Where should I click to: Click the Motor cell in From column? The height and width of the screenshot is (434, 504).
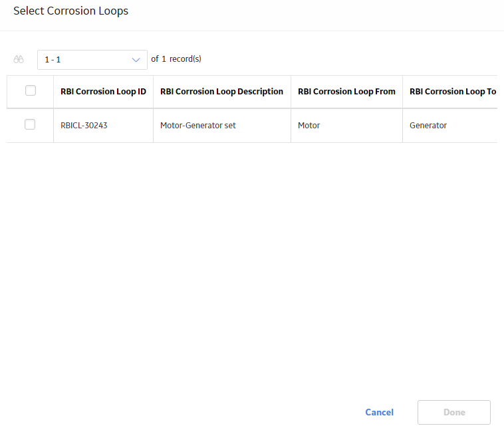point(309,126)
